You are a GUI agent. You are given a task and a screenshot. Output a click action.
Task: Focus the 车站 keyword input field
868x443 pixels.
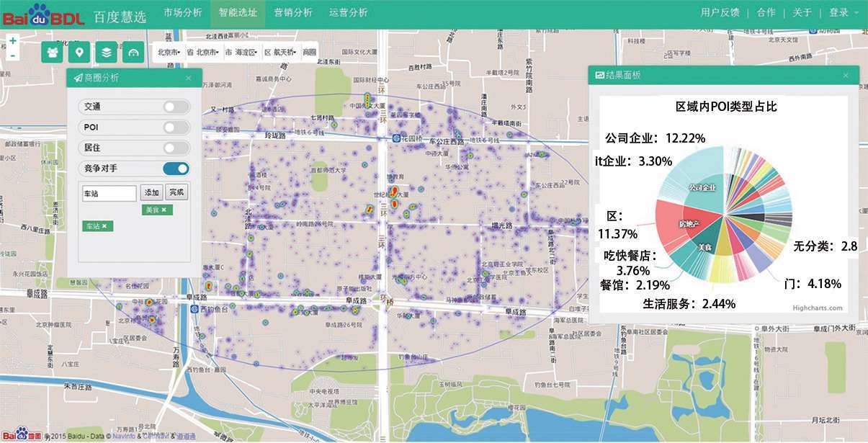click(109, 193)
